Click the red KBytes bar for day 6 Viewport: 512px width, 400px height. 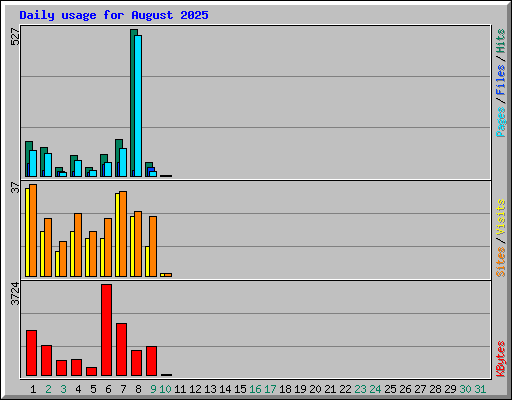coord(107,330)
